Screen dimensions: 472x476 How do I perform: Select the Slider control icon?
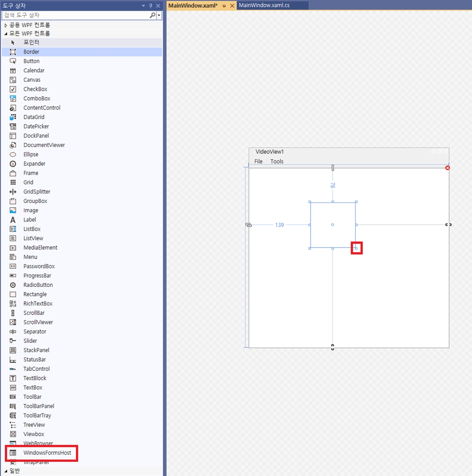13,341
